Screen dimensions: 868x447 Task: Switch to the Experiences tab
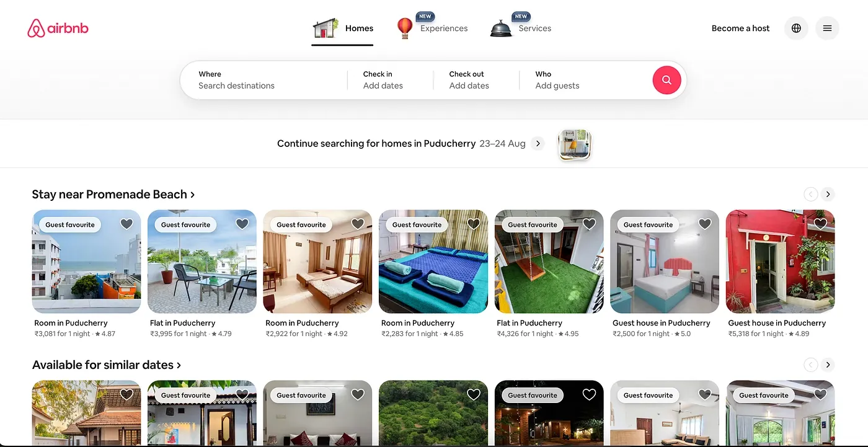(443, 29)
